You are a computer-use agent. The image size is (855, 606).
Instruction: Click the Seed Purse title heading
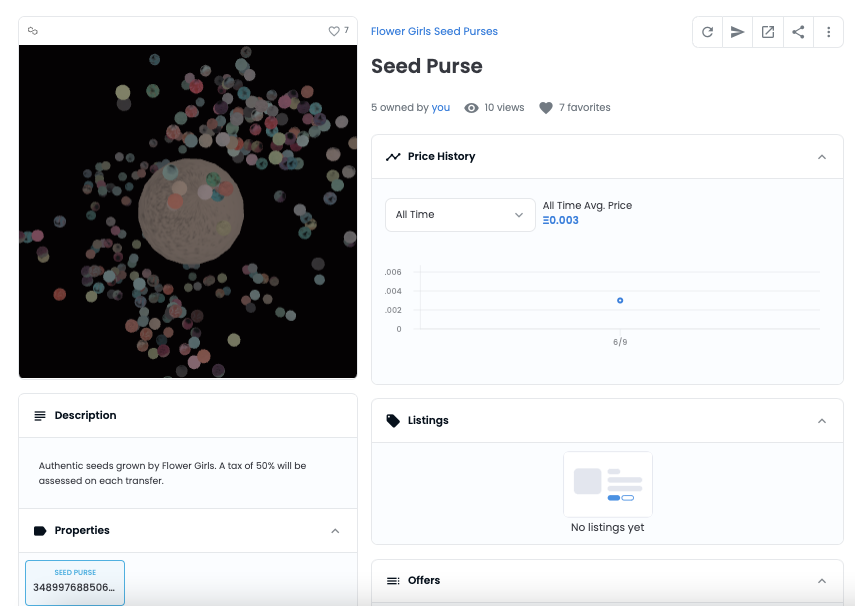click(x=426, y=66)
